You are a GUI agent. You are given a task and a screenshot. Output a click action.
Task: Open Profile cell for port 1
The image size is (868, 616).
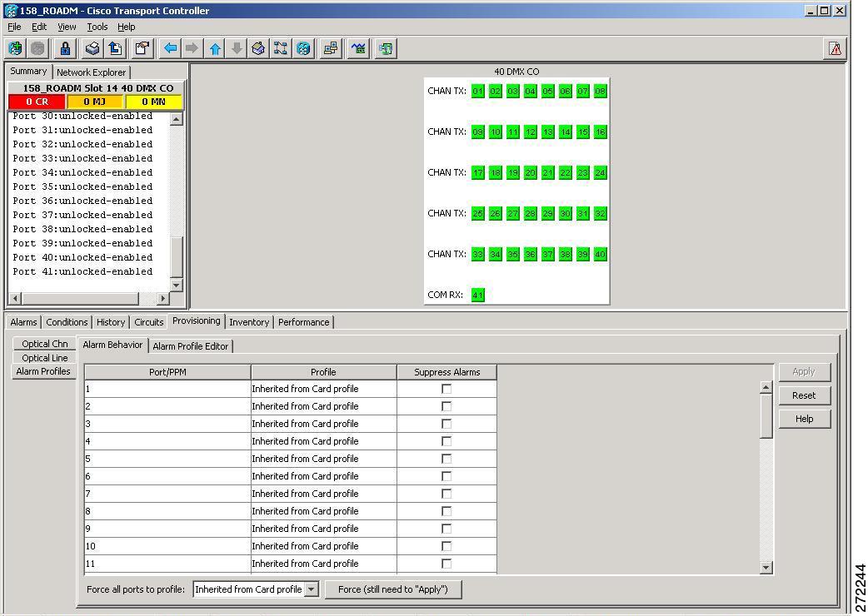[x=324, y=390]
